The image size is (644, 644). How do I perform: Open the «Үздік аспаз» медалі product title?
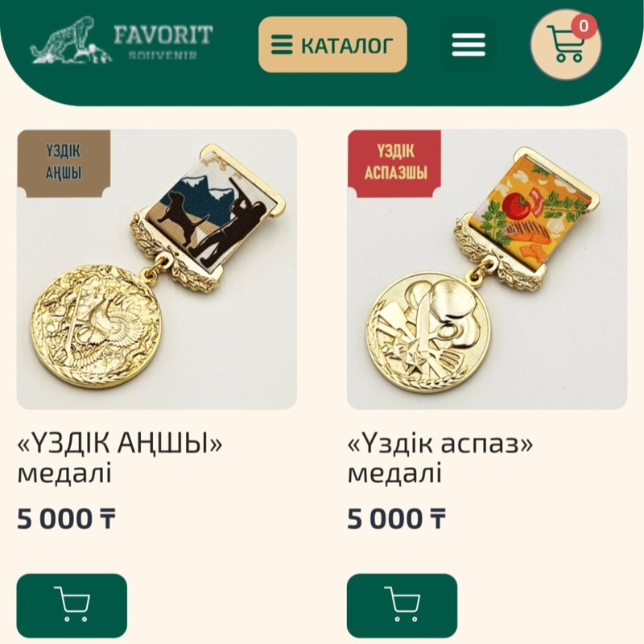click(440, 458)
